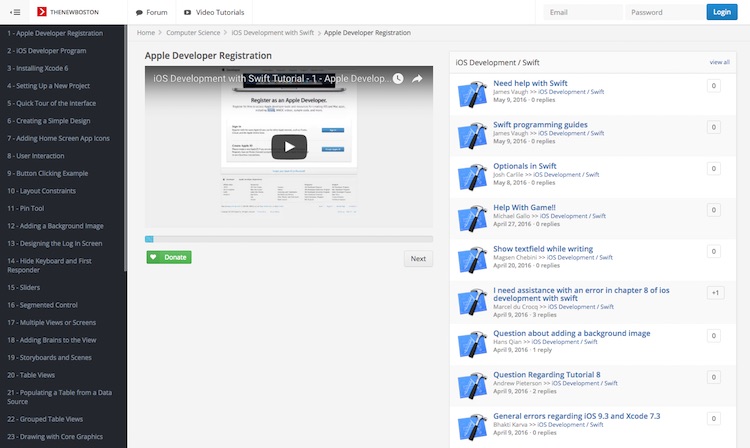Screen dimensions: 750x448
Task: Click Xcode icon beside Show textfield while writing
Action: pos(472,260)
